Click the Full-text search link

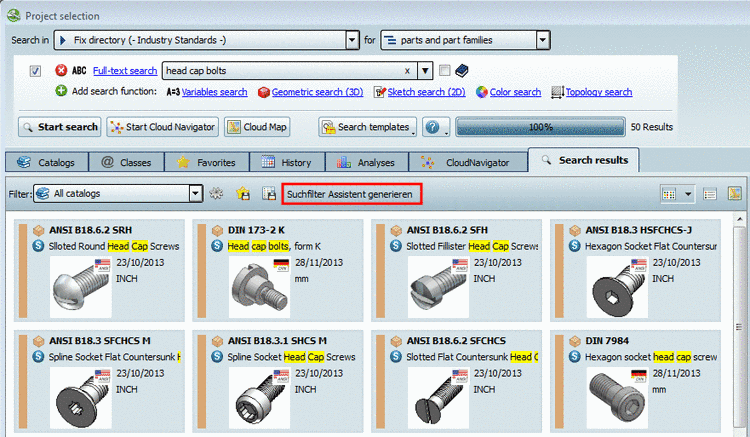pyautogui.click(x=125, y=71)
